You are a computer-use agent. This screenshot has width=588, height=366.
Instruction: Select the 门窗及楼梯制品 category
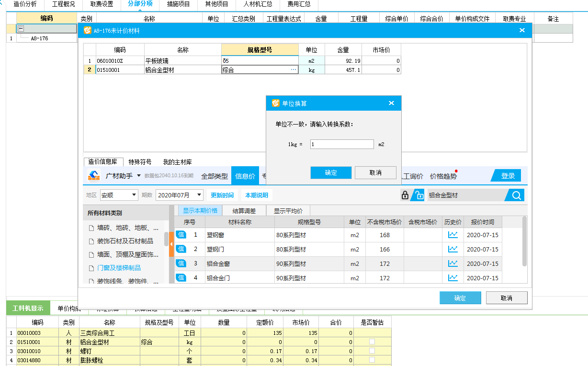click(119, 268)
